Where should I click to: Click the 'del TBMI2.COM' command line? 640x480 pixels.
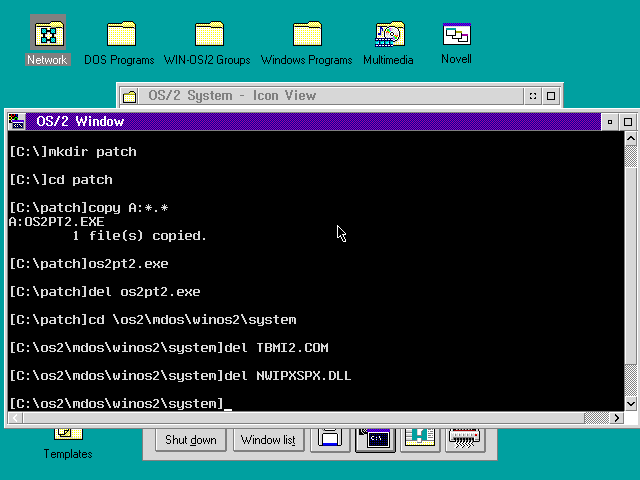(169, 348)
